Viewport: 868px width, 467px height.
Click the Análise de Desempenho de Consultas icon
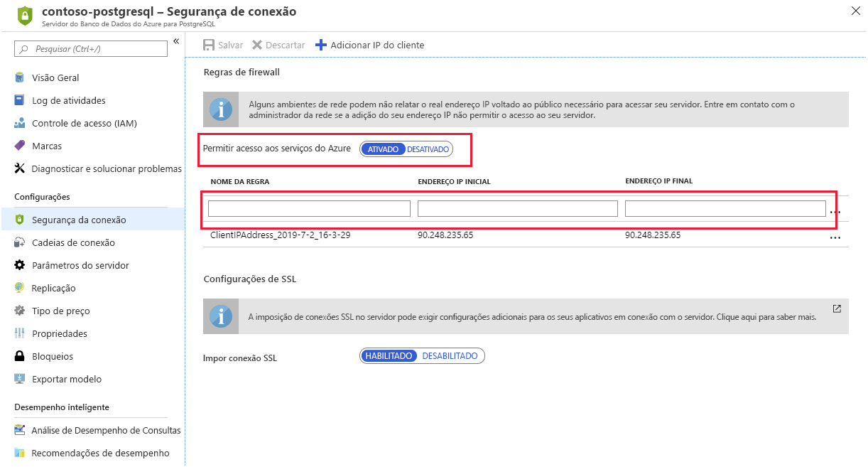click(20, 430)
